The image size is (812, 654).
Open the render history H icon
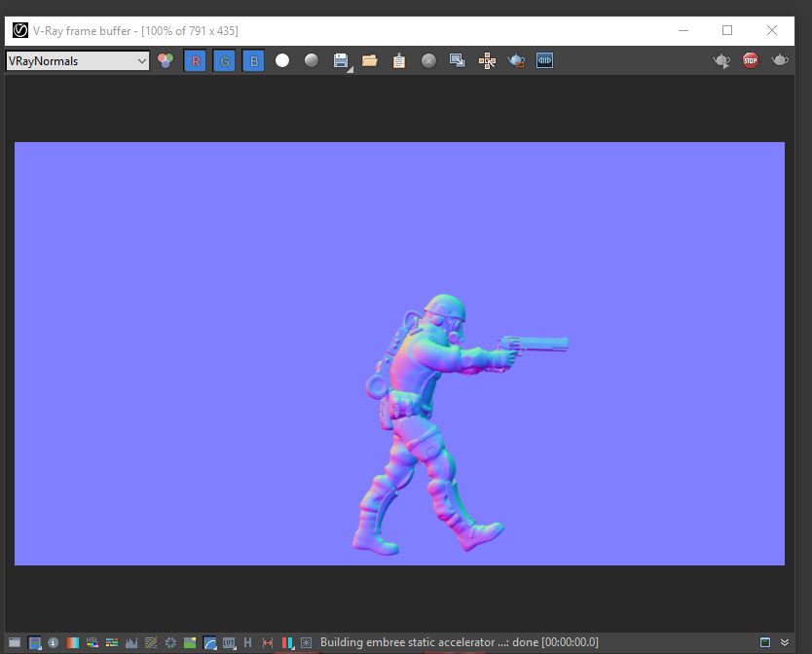247,642
